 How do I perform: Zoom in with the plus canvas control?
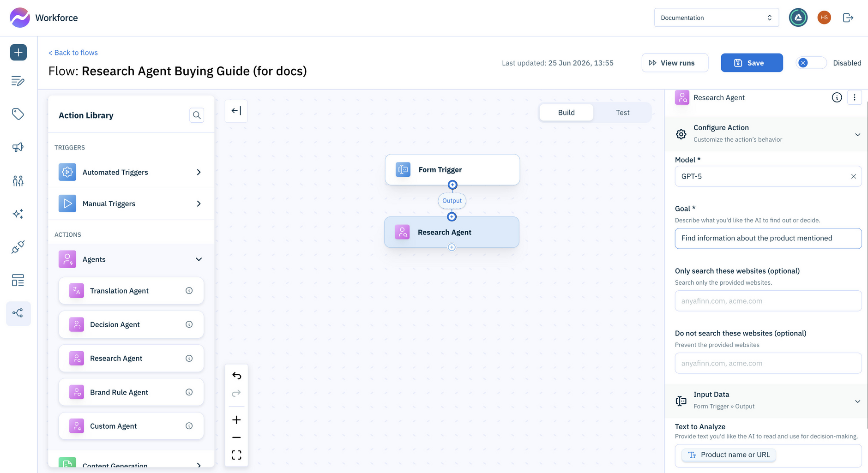point(236,420)
